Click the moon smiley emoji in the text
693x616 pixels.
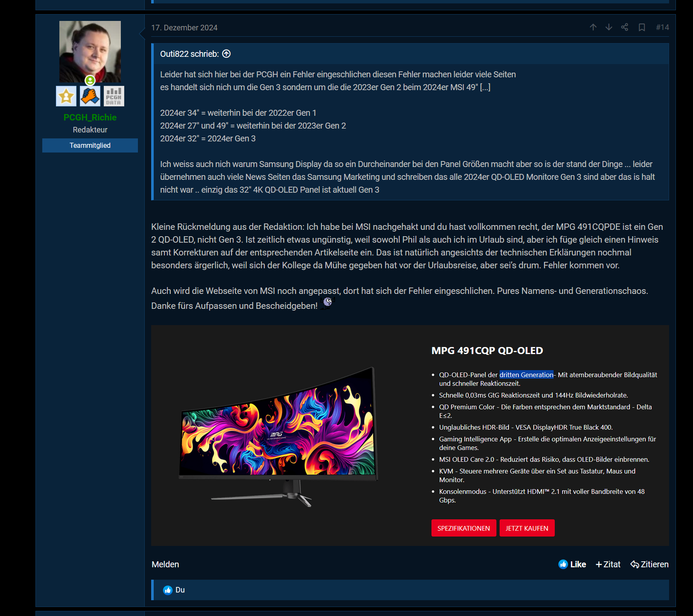click(327, 303)
